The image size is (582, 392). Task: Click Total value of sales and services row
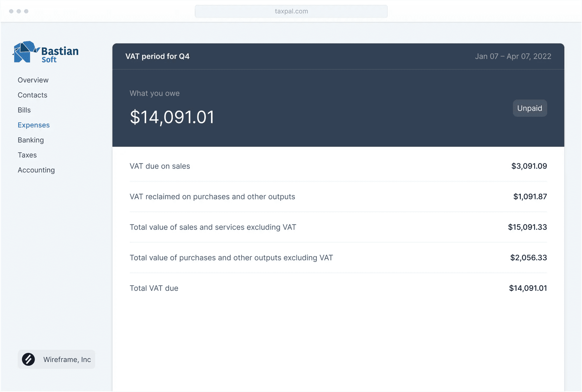pyautogui.click(x=338, y=227)
